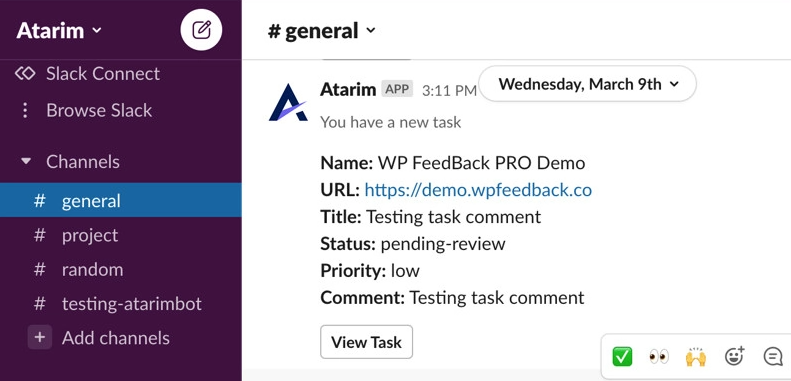
Task: Reply in thread using speech bubble icon
Action: tap(773, 356)
